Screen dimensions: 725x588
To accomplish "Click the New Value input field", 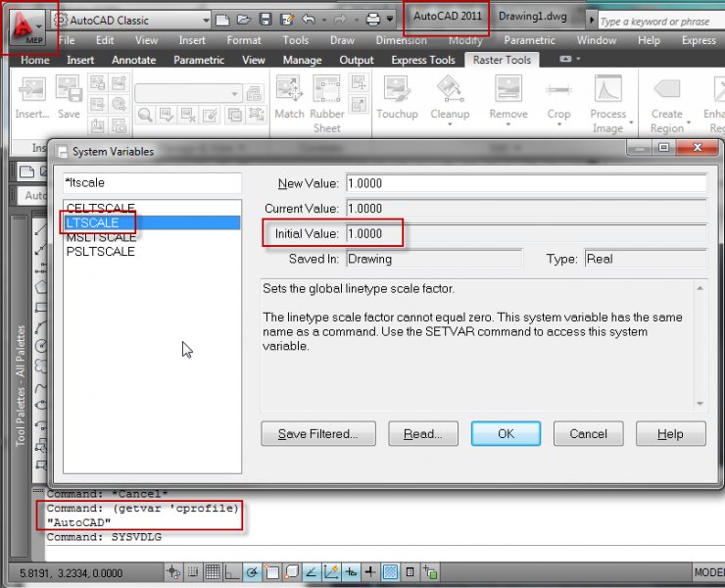I will [x=526, y=183].
